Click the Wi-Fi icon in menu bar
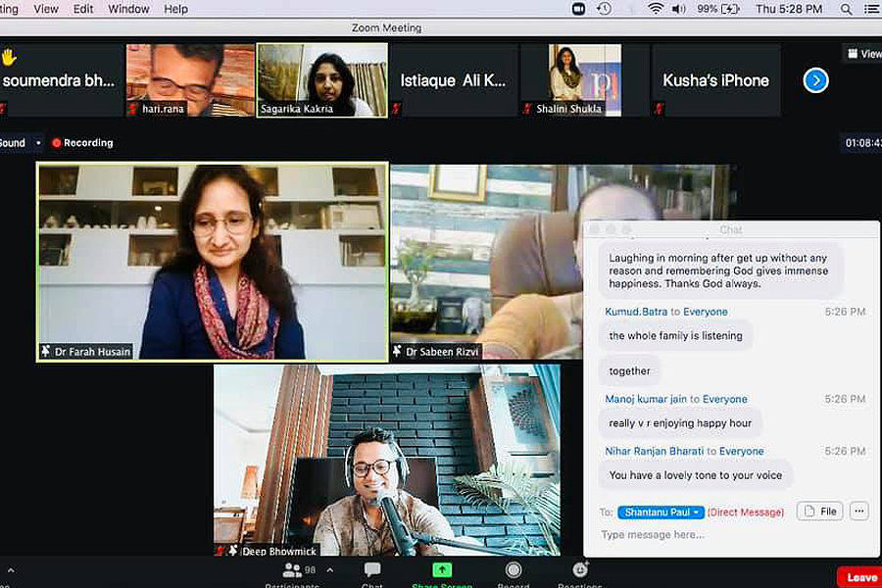Image resolution: width=882 pixels, height=588 pixels. click(655, 9)
